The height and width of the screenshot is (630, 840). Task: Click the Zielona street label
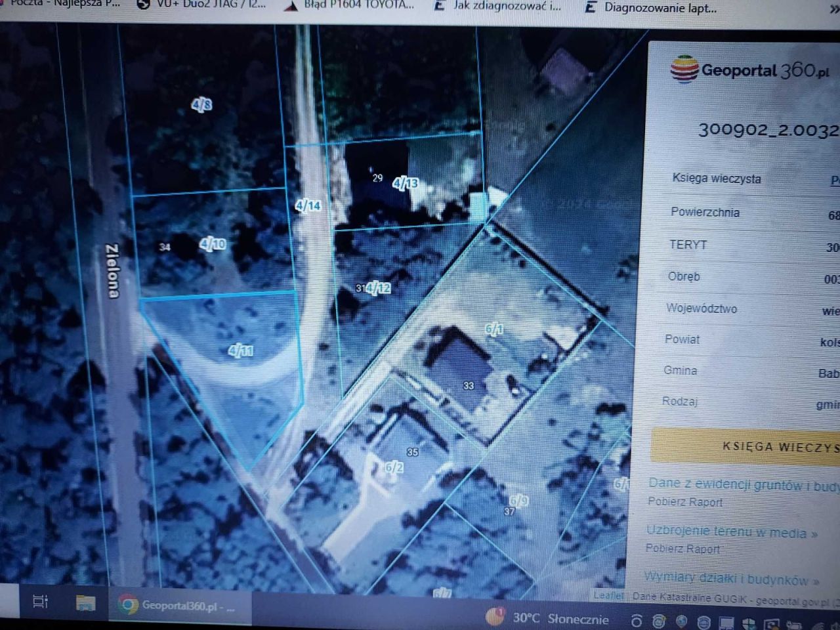(112, 270)
